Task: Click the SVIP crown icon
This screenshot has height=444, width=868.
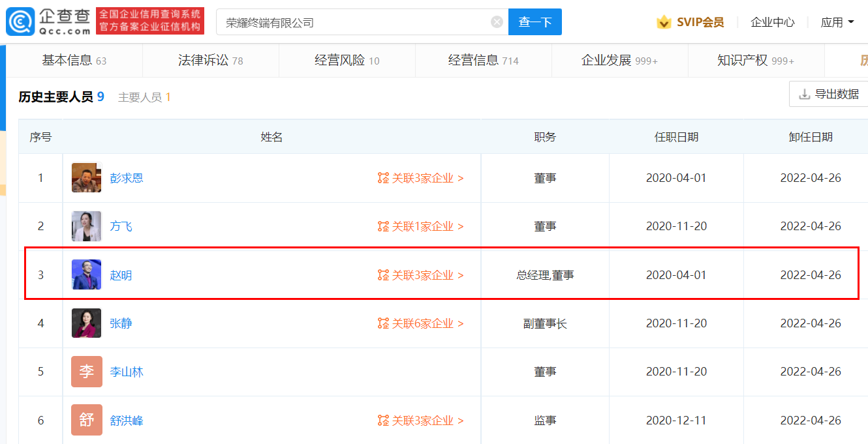Action: [x=664, y=22]
